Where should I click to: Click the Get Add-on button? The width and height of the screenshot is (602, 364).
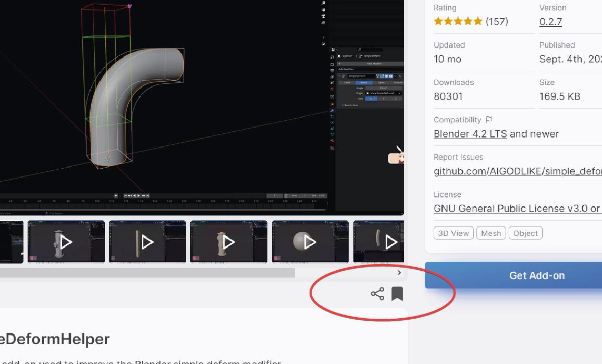513,275
